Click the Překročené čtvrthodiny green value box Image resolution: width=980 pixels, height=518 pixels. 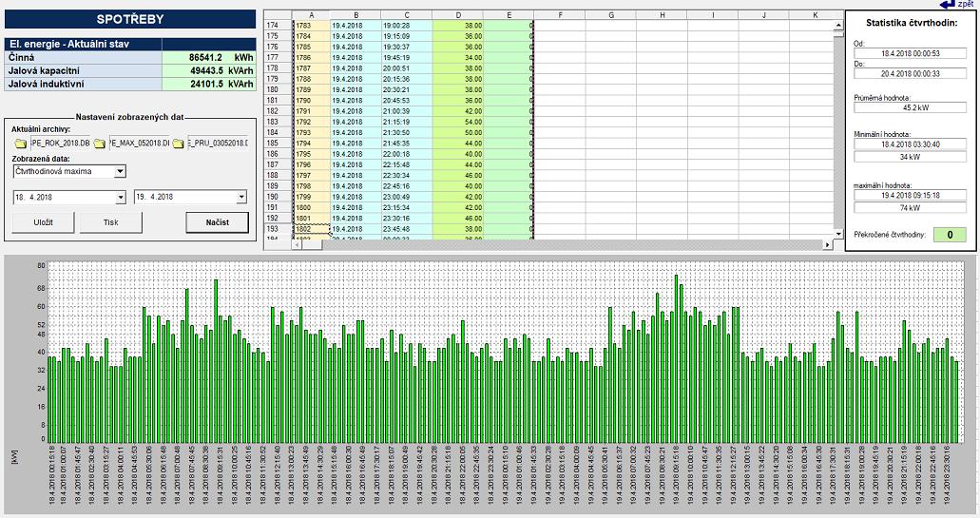coord(949,235)
